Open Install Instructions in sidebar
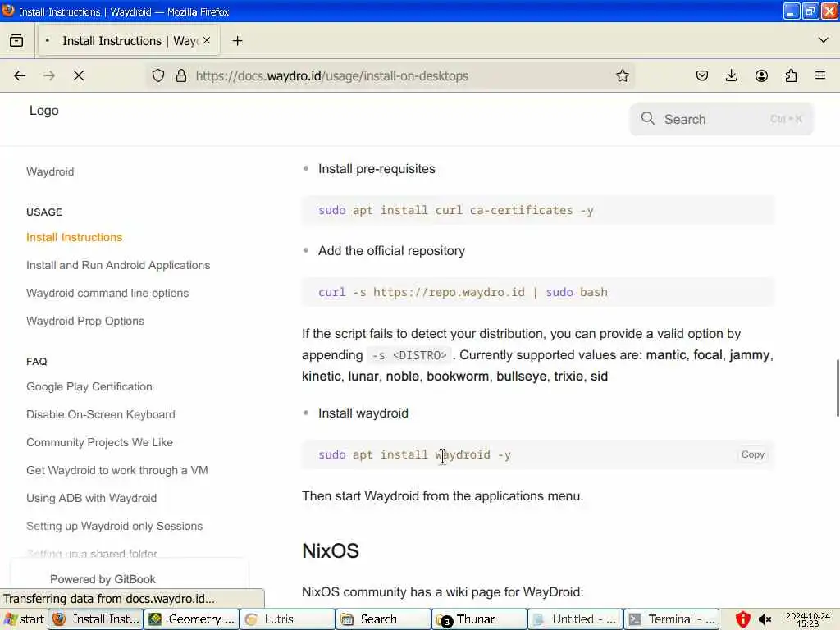This screenshot has width=840, height=630. [75, 237]
